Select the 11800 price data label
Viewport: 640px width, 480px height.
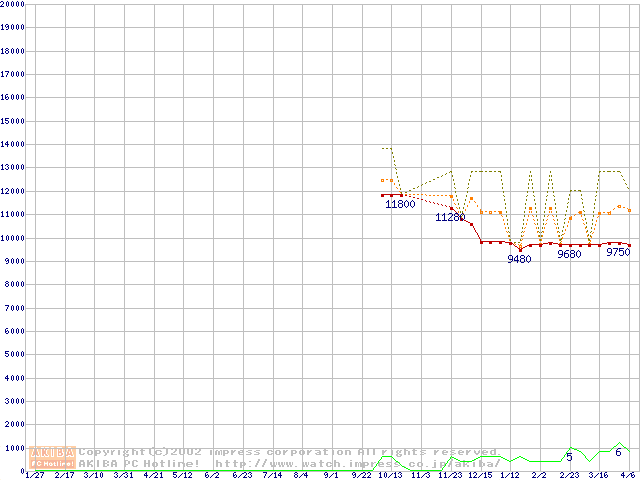[400, 204]
